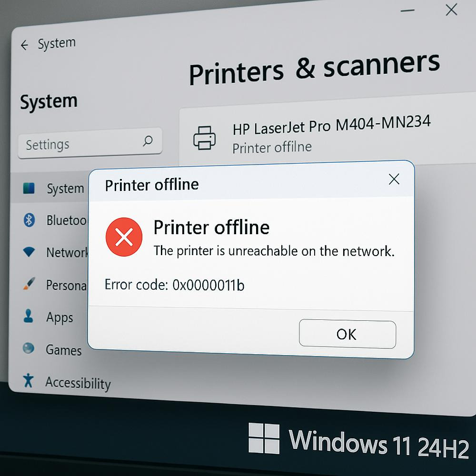
Task: Open the Bluetooth icon in the sidebar
Action: click(x=29, y=220)
